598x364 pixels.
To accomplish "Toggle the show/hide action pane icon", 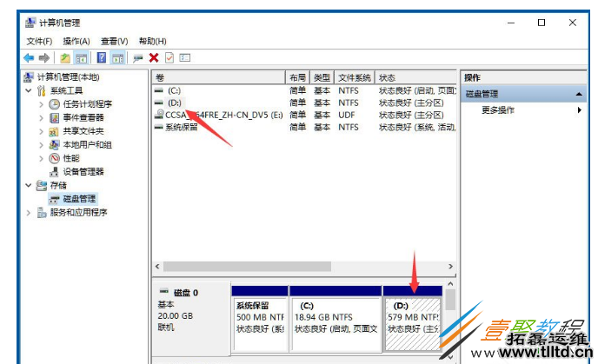I will tap(117, 58).
